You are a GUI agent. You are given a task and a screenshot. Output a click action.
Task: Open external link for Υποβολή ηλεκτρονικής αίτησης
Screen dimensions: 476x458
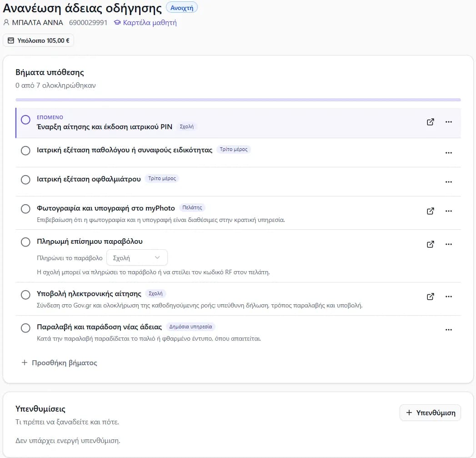(x=430, y=297)
